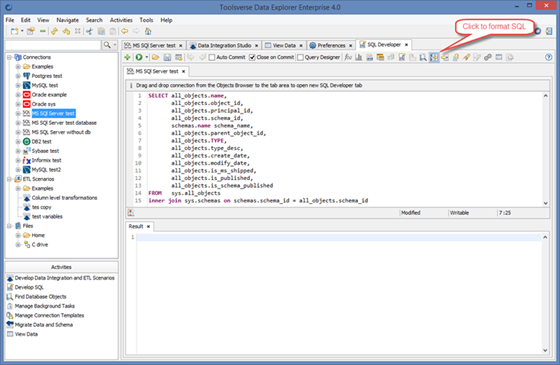
Task: Open the Navigate menu
Action: click(x=68, y=20)
